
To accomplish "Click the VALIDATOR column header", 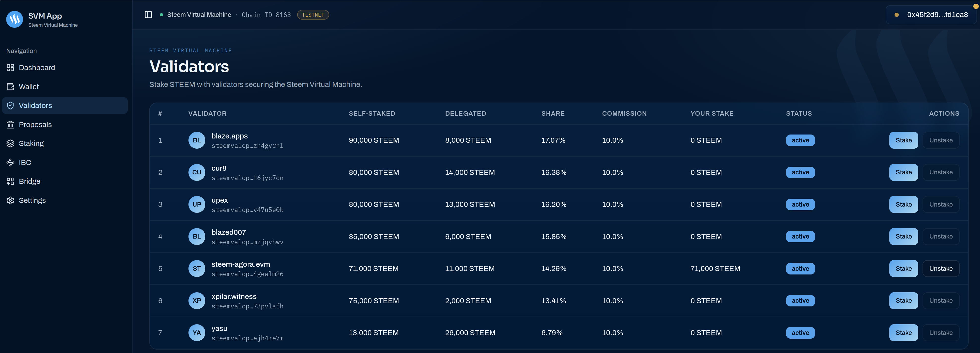I will click(207, 113).
